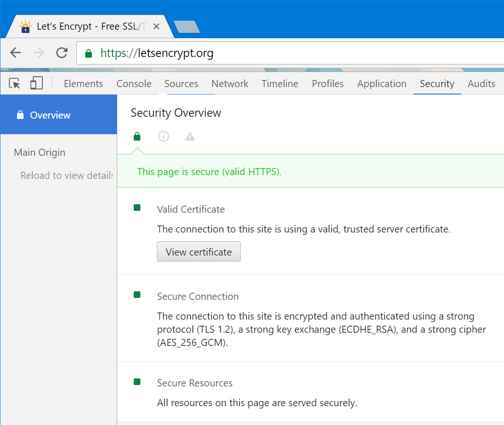Click the forward navigation arrow
The height and width of the screenshot is (425, 504).
tap(39, 53)
